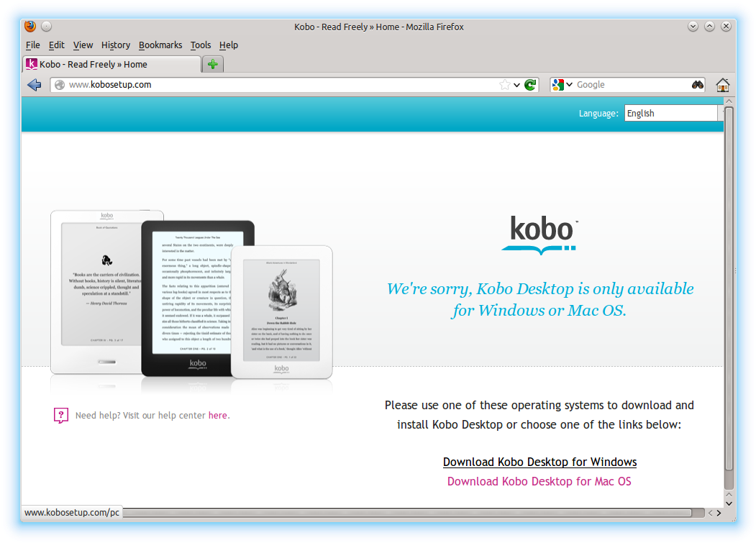Image resolution: width=756 pixels, height=543 pixels.
Task: Click Download Kobo Desktop for Windows
Action: [539, 461]
